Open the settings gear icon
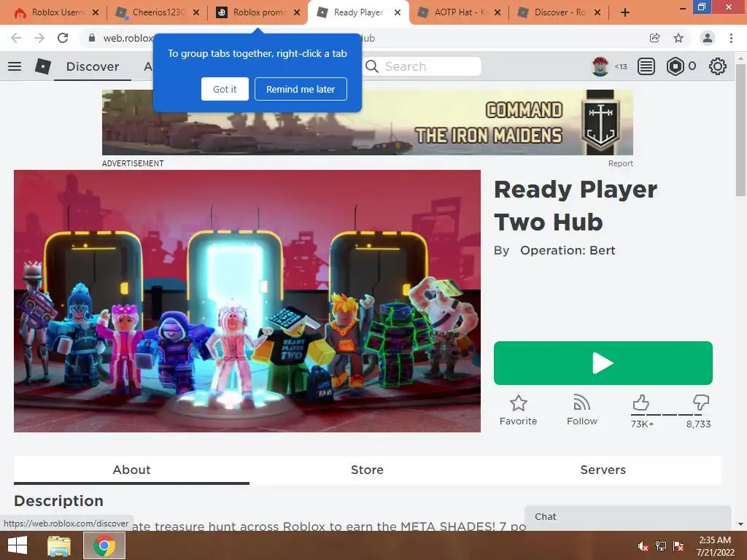This screenshot has height=560, width=747. coord(718,66)
